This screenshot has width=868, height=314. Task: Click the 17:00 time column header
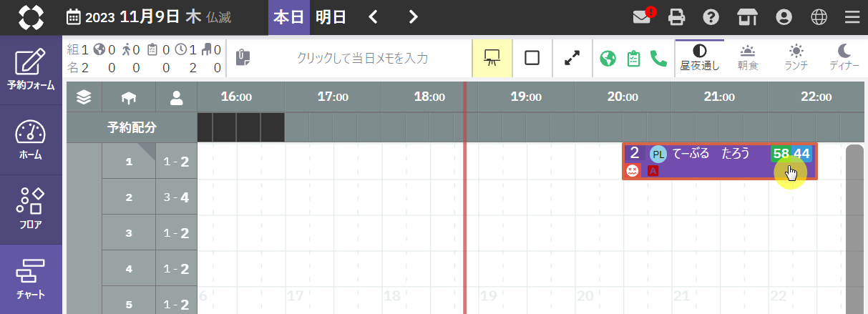(x=333, y=97)
